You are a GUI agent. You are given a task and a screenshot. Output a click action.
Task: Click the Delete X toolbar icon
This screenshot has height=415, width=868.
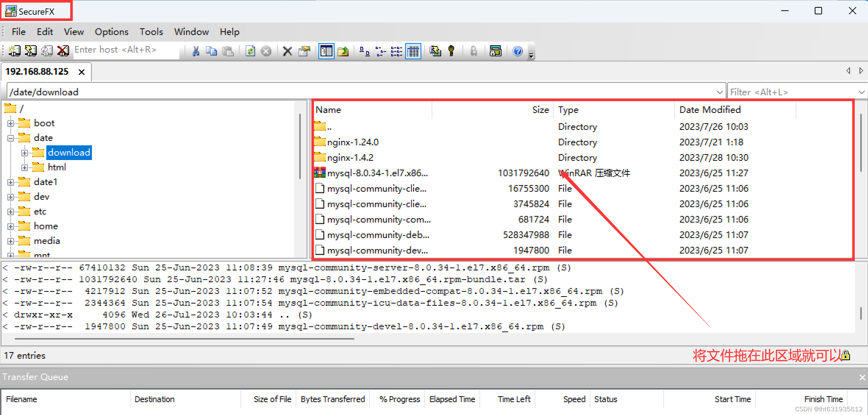coord(287,51)
